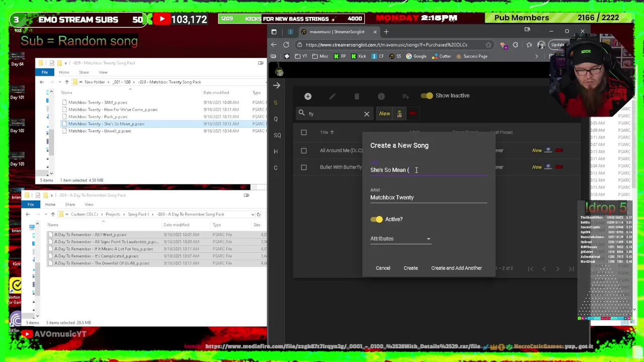The height and width of the screenshot is (362, 644).
Task: Show more bookmarks with the chevron
Action: coord(536,56)
